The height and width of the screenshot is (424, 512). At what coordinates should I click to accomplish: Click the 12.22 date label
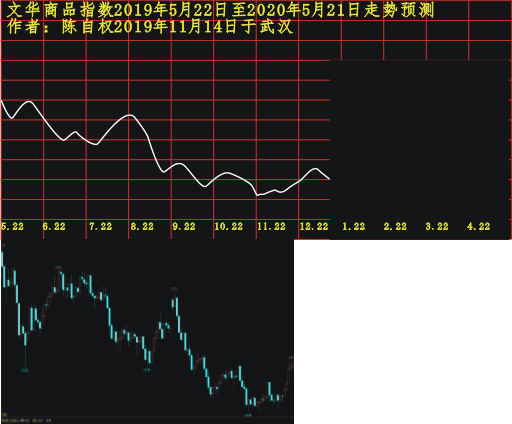[314, 226]
